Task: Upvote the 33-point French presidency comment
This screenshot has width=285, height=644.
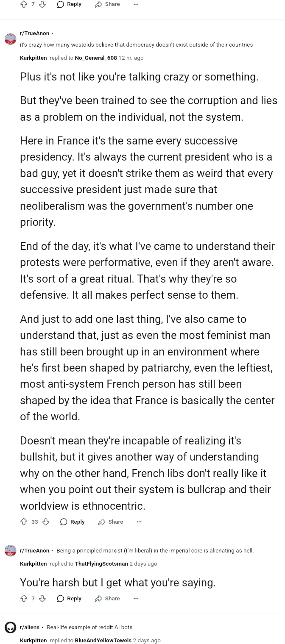Action: pyautogui.click(x=24, y=522)
